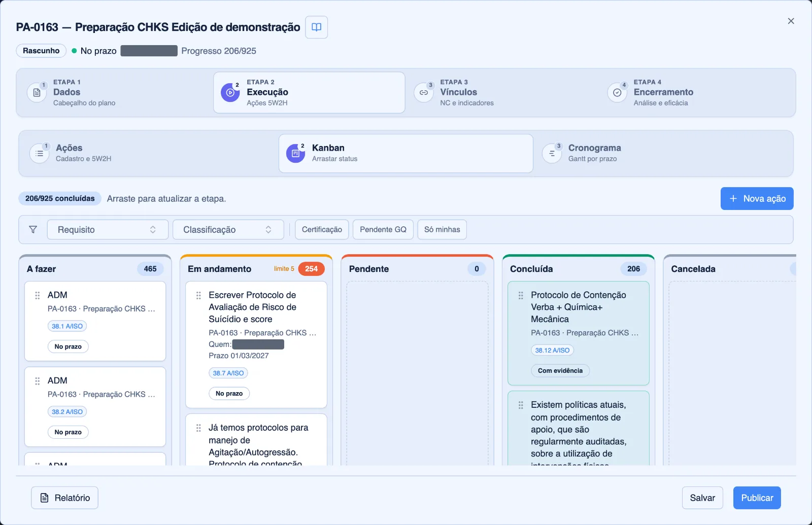This screenshot has width=812, height=525.
Task: Click the Salvar button
Action: click(702, 498)
